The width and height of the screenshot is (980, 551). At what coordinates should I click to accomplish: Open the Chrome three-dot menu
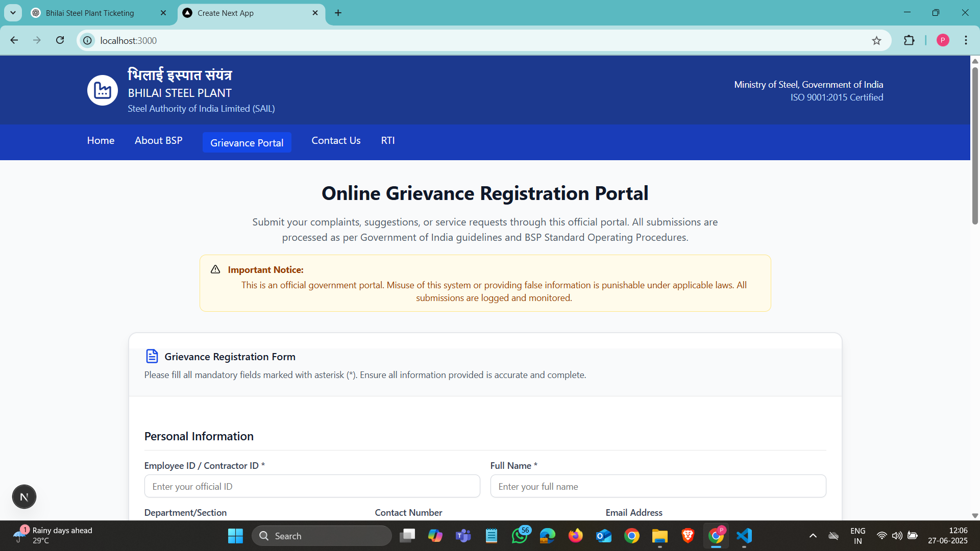[x=966, y=40]
